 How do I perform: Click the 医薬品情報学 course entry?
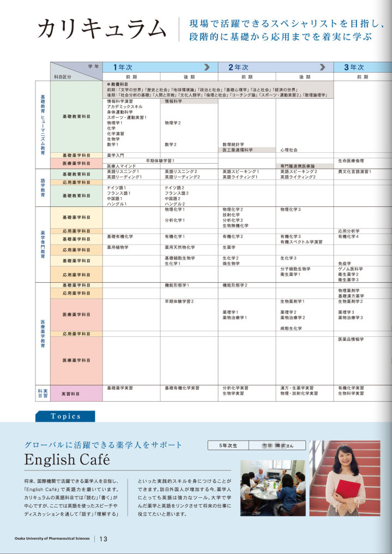(351, 339)
